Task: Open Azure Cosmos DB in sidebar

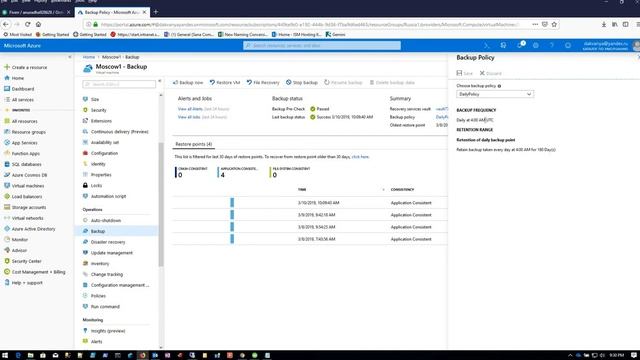Action: 26,175
